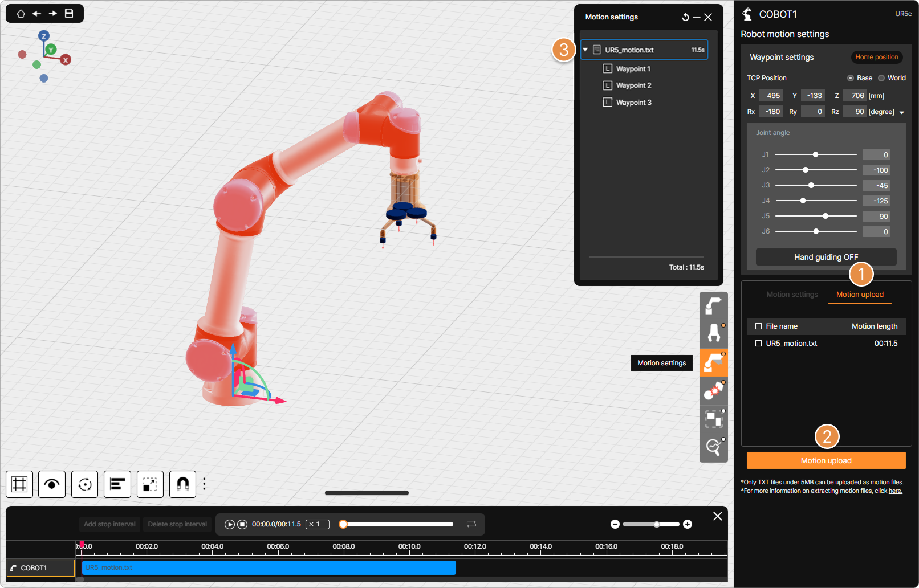The image size is (919, 588).
Task: Select the World radio button
Action: click(x=881, y=78)
